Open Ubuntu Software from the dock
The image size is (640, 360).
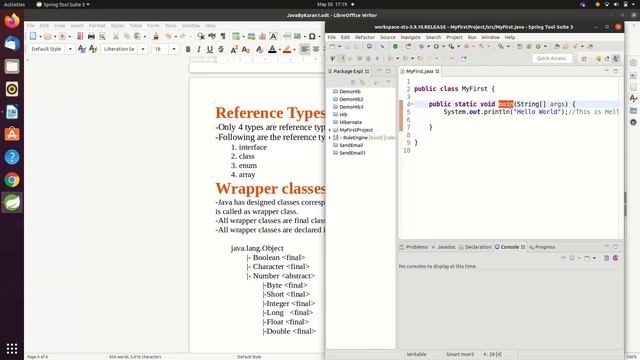[x=12, y=134]
